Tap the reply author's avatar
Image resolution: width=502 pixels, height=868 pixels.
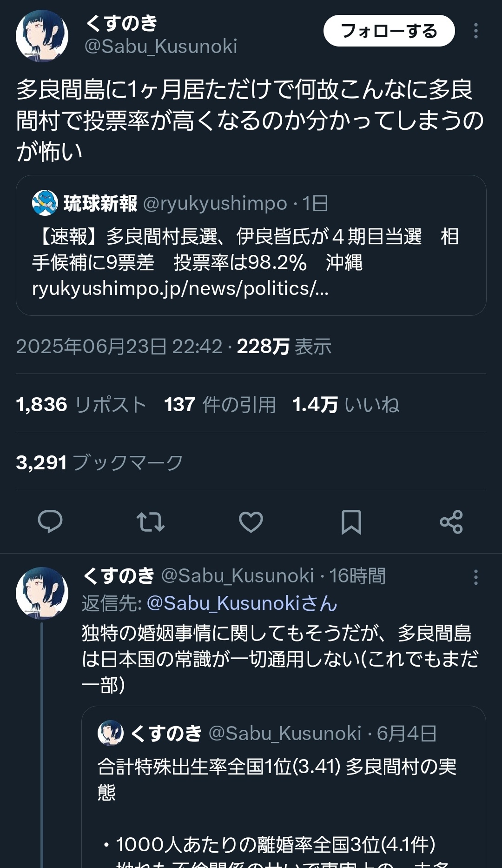42,593
